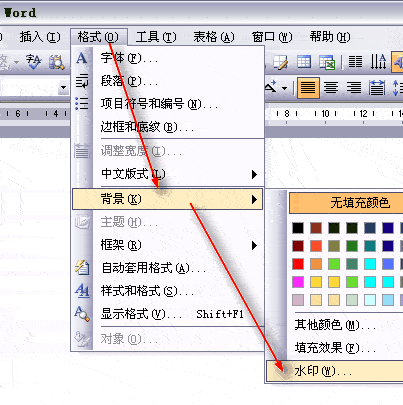
Task: Open the formatting toolbar combo box dropdown
Action: pos(63,88)
